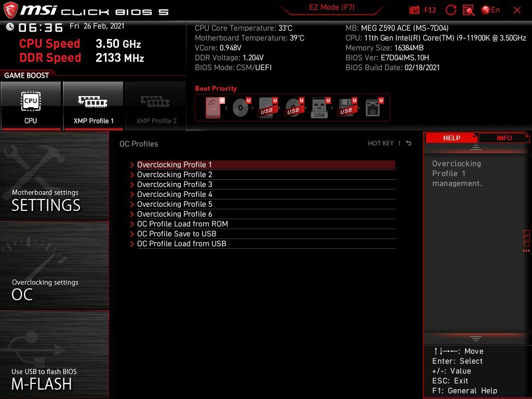Open the OC overclocking settings panel
The image size is (532, 399).
pos(54,265)
